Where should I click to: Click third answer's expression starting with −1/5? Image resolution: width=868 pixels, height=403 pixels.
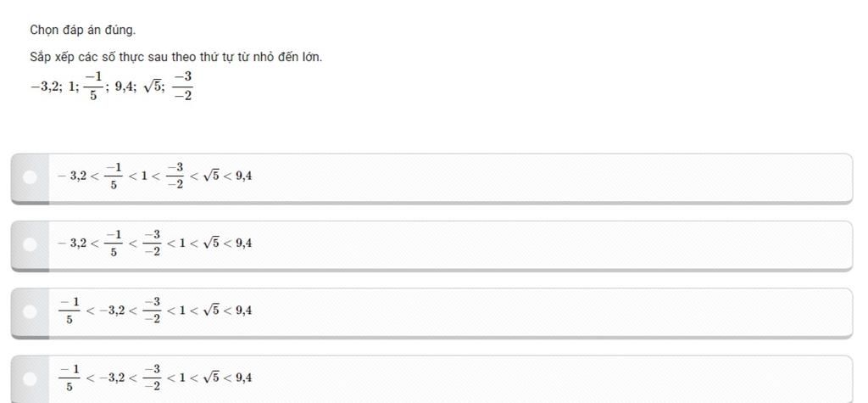(x=155, y=311)
